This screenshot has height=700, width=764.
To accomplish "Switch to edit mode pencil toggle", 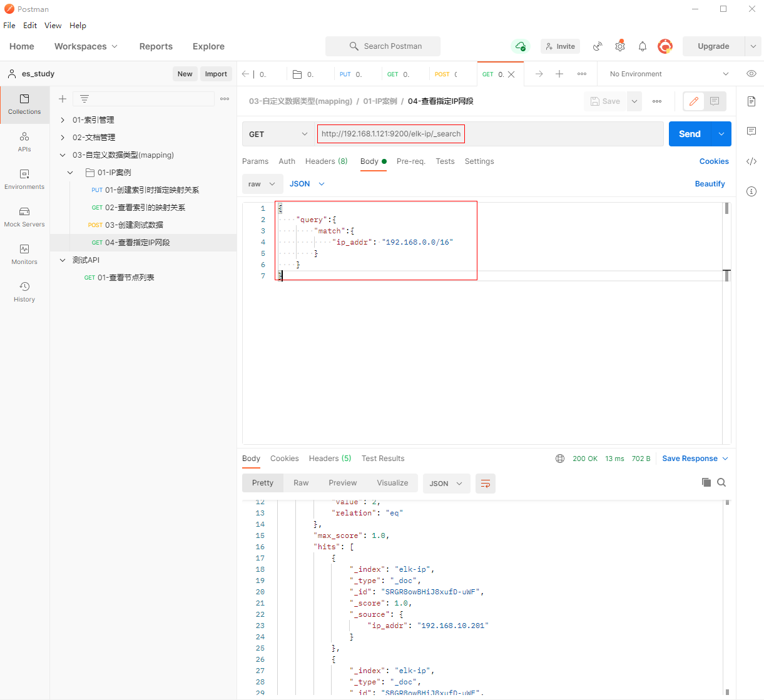I will point(693,101).
